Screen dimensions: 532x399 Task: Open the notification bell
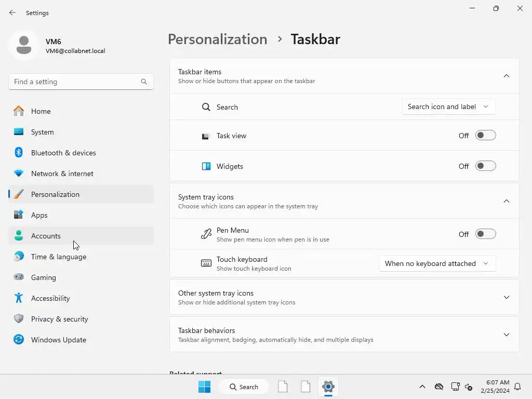pyautogui.click(x=517, y=387)
